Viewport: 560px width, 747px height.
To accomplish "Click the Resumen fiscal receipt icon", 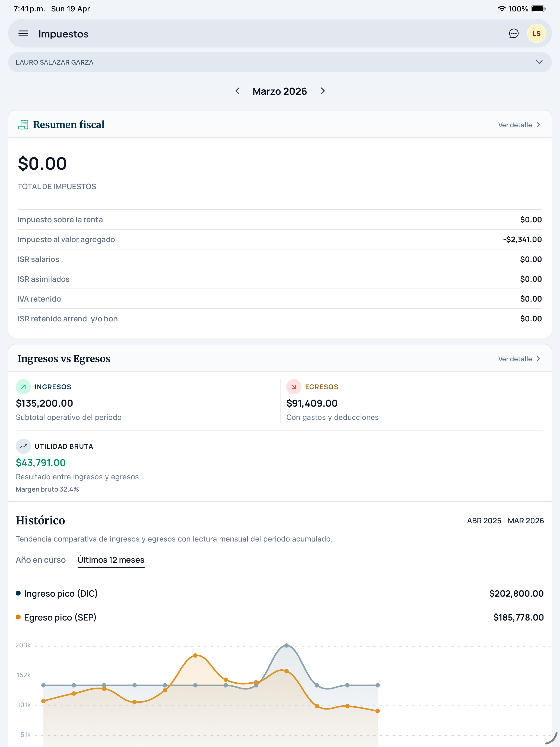I will tap(23, 125).
